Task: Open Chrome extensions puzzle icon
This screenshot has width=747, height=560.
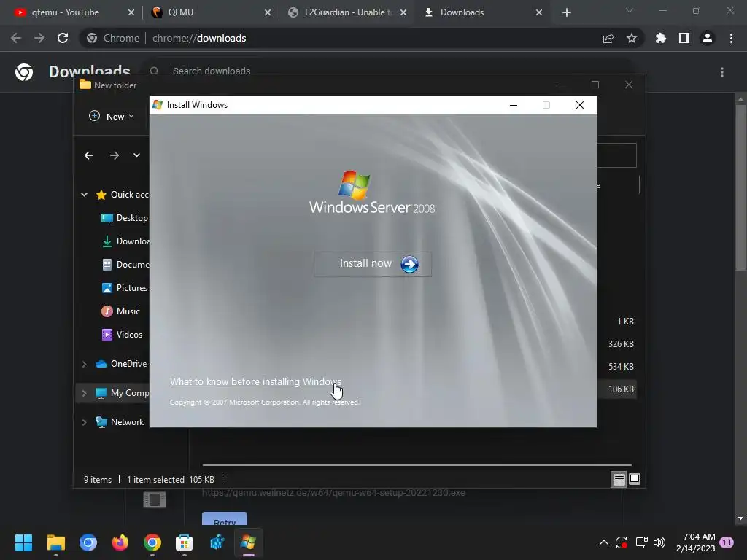Action: 661,38
